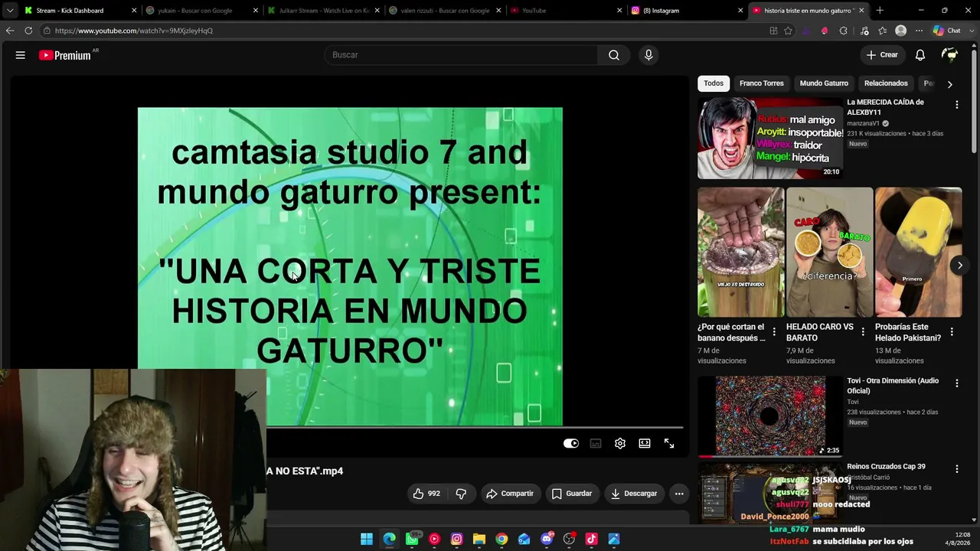Open Google Chrome from the taskbar
Viewport: 980px width, 551px height.
tap(501, 540)
